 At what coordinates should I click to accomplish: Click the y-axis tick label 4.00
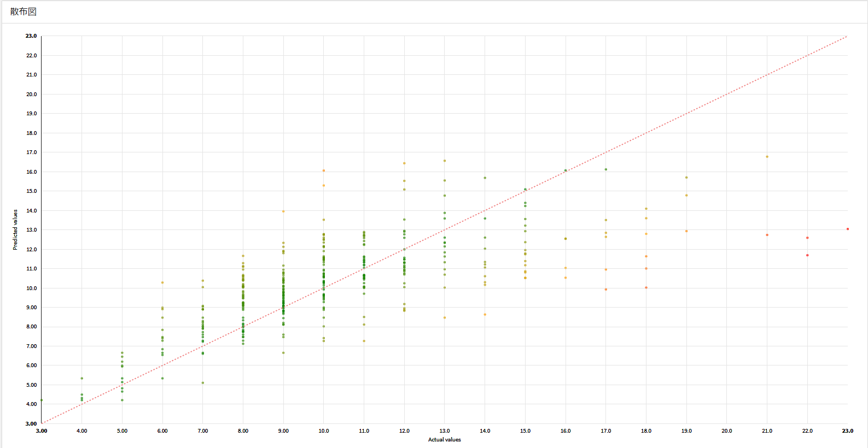[x=31, y=404]
